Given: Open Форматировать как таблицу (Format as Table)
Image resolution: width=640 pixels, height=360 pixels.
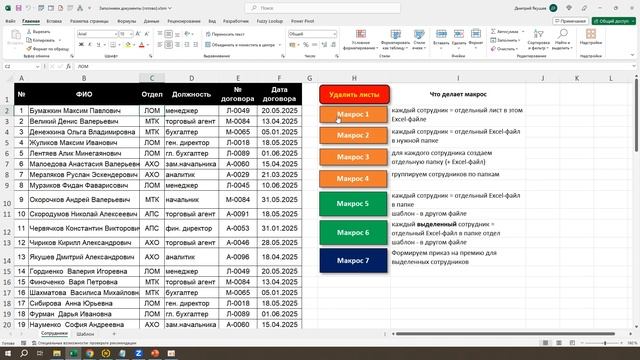Looking at the screenshot, I should point(395,40).
